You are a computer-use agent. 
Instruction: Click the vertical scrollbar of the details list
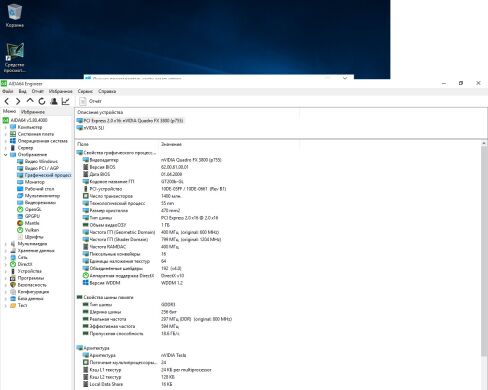[484, 250]
